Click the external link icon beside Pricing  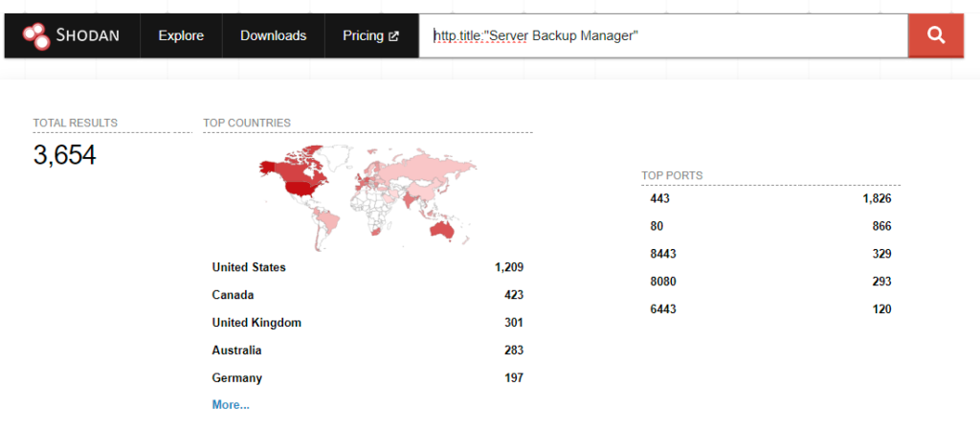393,36
